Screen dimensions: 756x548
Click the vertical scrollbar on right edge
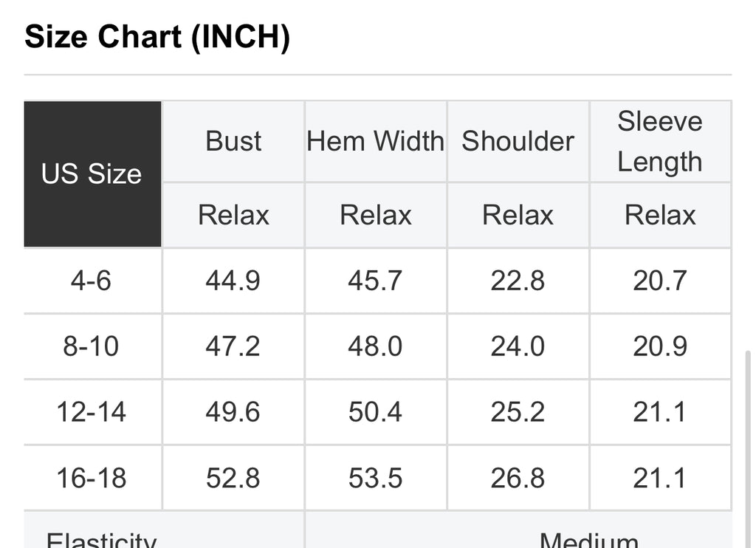click(x=748, y=448)
